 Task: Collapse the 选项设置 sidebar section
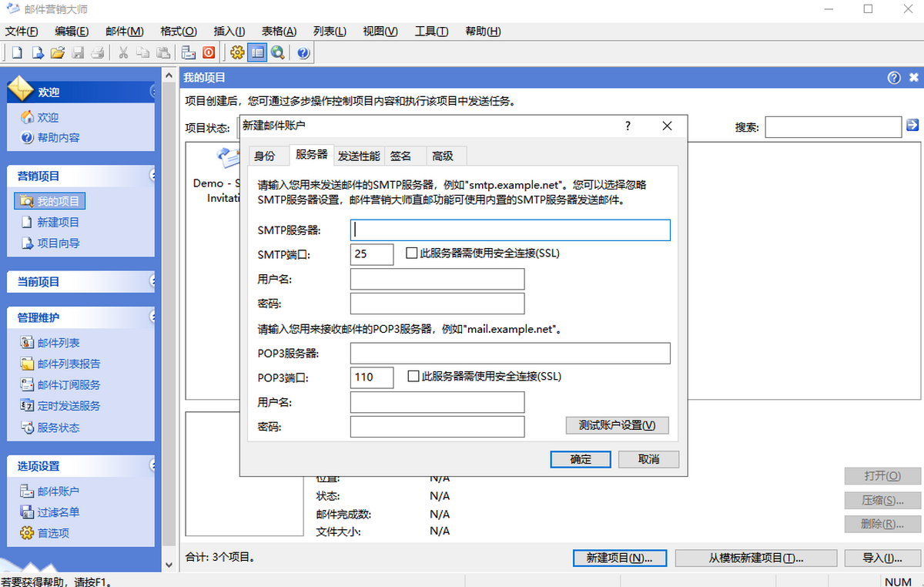click(x=153, y=465)
